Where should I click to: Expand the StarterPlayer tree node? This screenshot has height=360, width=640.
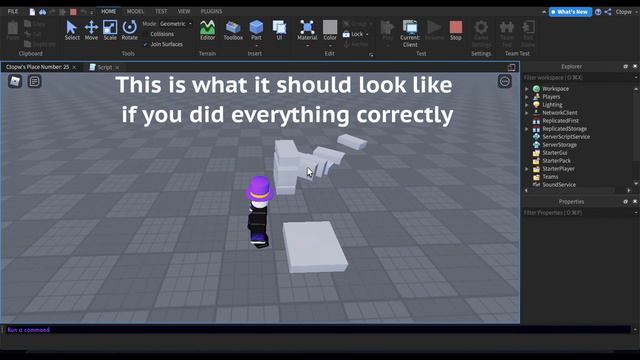tap(527, 169)
